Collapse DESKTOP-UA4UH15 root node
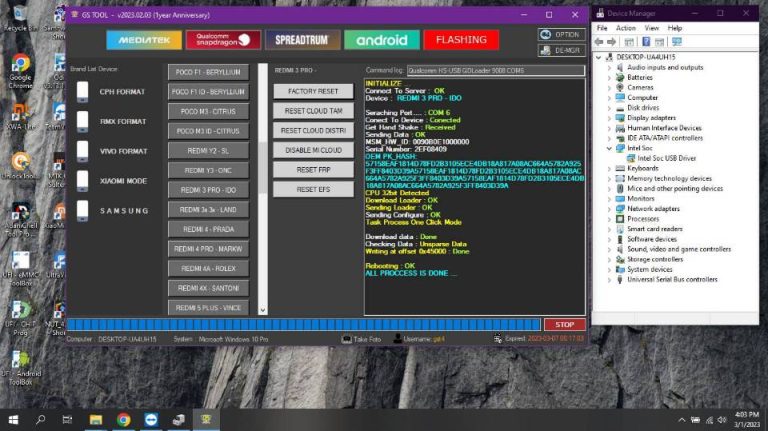 (599, 57)
